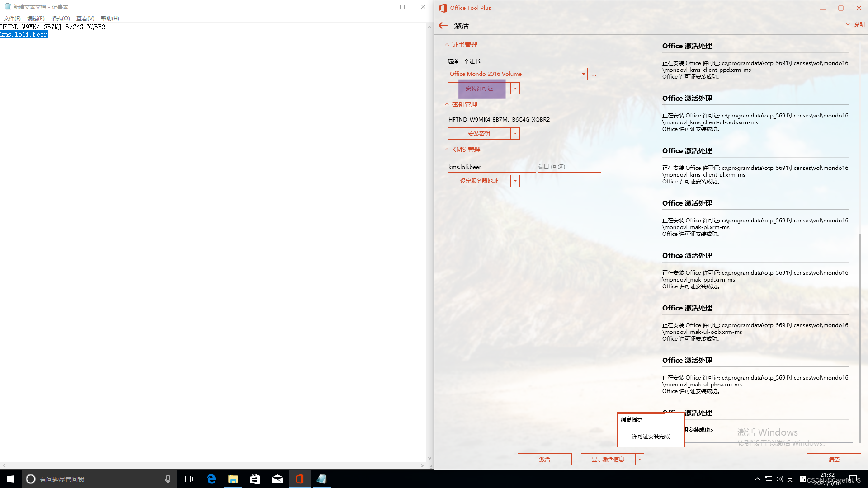The image size is (868, 488).
Task: Click the Cortana microphone icon
Action: 168,479
